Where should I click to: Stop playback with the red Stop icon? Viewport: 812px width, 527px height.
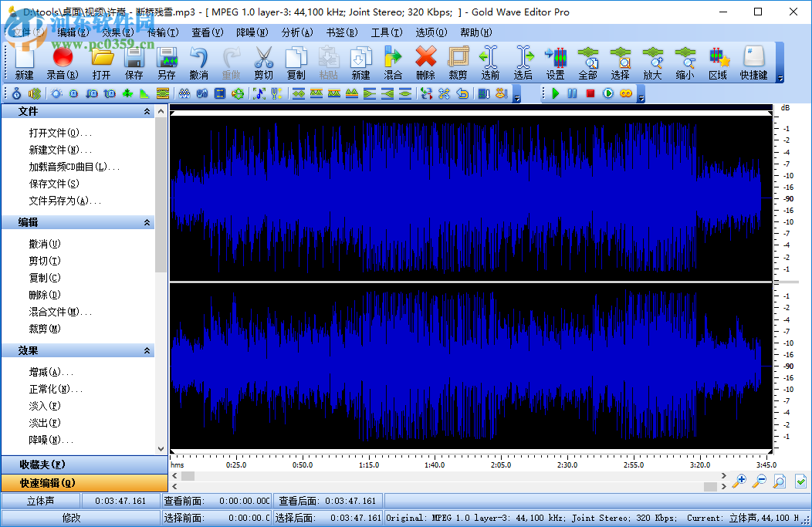tap(589, 93)
